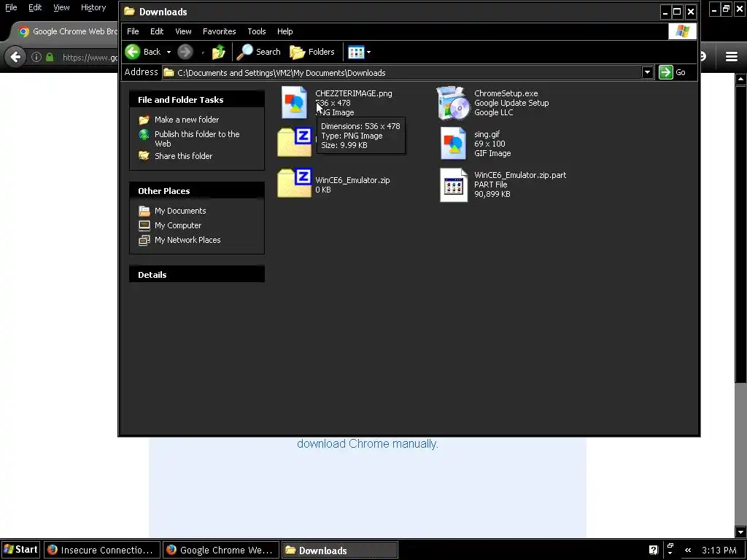747x560 pixels.
Task: Toggle the Folders pane button
Action: 312,52
